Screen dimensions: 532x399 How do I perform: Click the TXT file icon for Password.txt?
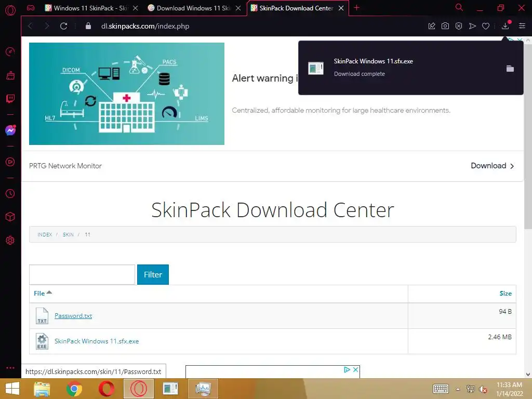42,315
